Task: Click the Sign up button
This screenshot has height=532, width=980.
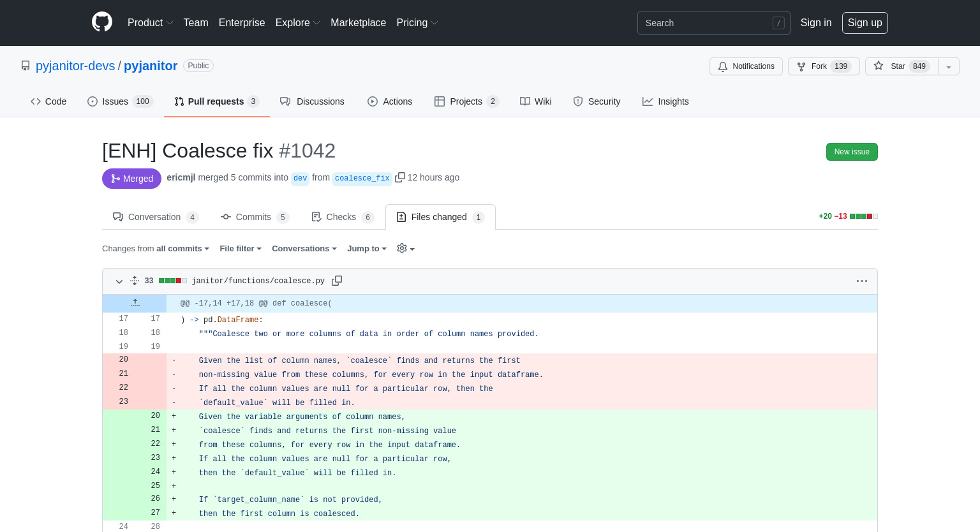Action: 865,23
